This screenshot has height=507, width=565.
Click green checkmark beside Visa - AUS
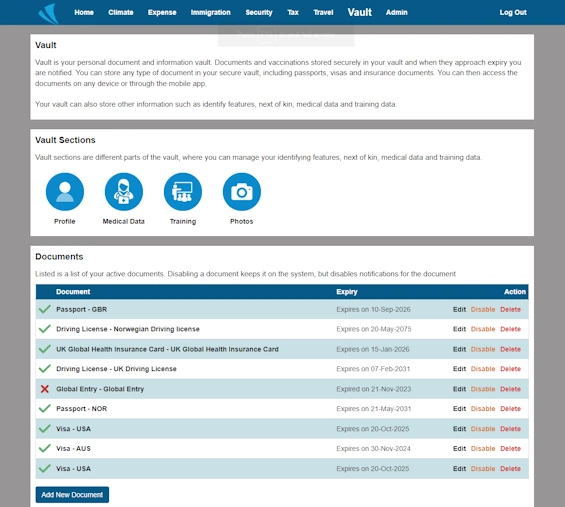tap(45, 448)
